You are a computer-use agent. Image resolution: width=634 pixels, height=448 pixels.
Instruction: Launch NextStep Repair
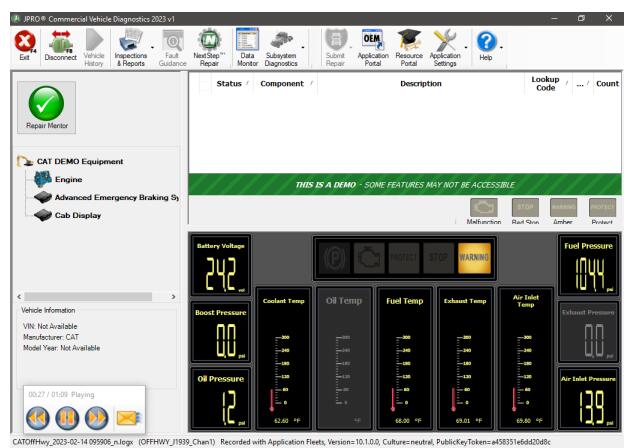pyautogui.click(x=209, y=47)
